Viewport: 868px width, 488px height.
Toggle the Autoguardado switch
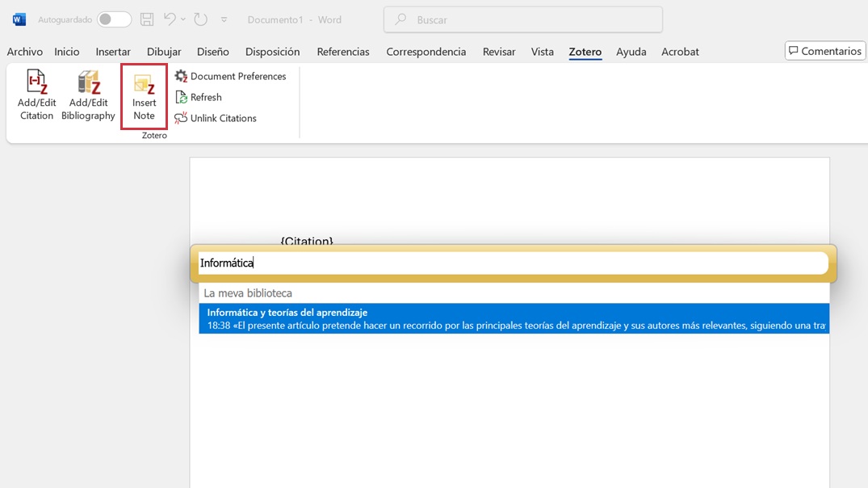[114, 19]
